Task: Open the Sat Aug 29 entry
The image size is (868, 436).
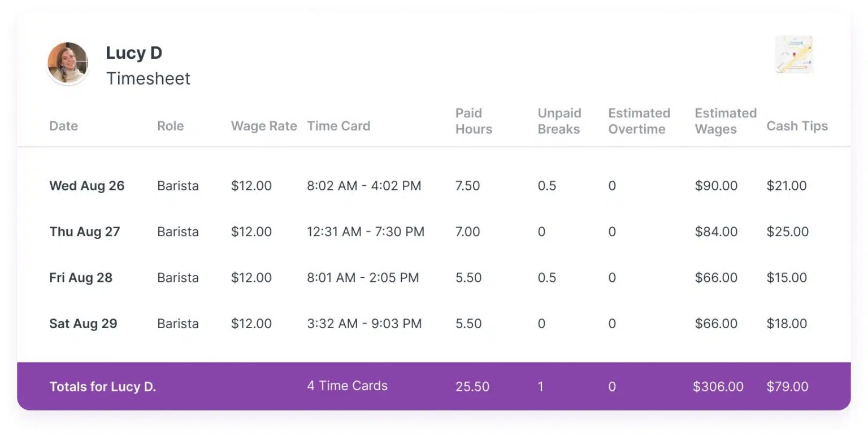Action: 83,324
